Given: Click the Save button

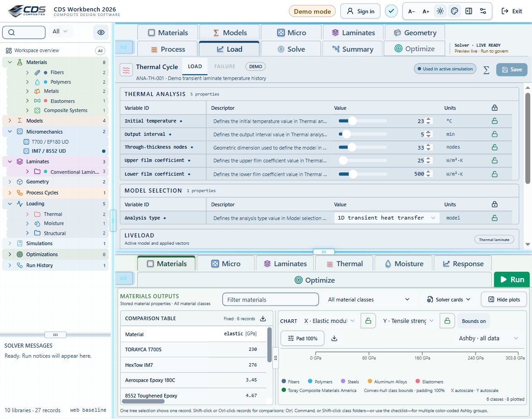Looking at the screenshot, I should (511, 70).
